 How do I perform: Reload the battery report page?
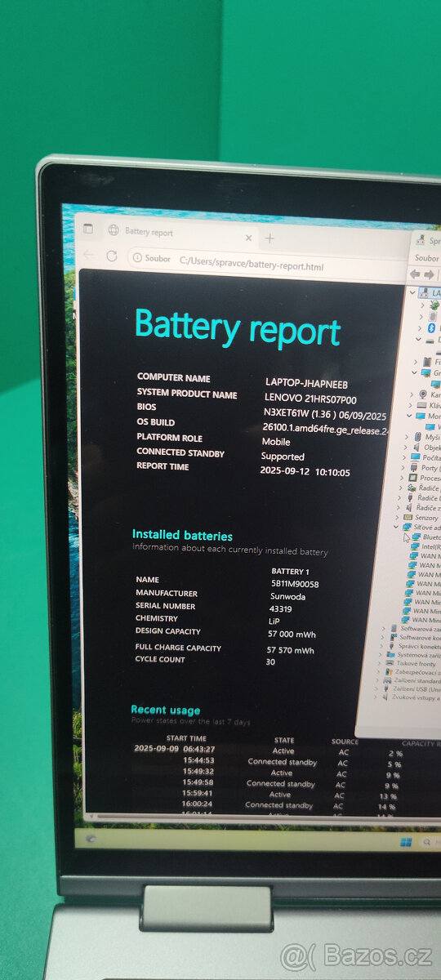click(111, 256)
